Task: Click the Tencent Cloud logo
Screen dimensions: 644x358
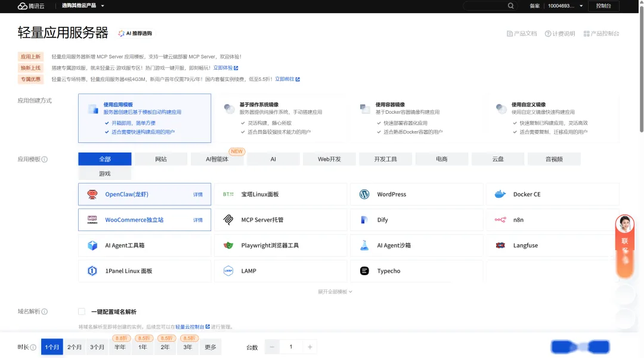Action: (31, 6)
